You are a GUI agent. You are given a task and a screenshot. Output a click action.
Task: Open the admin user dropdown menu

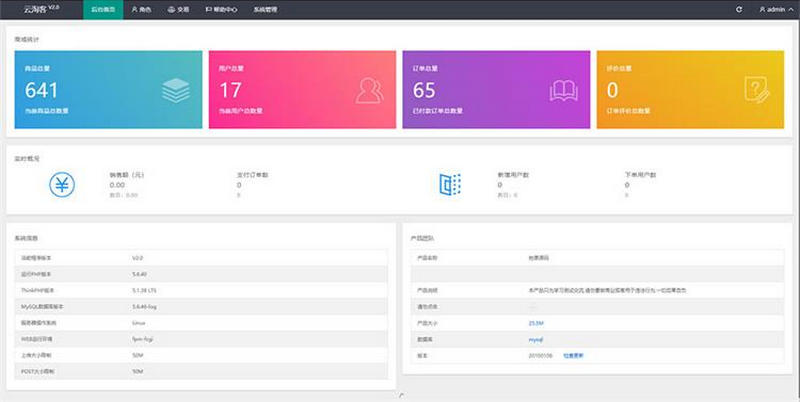tap(776, 9)
